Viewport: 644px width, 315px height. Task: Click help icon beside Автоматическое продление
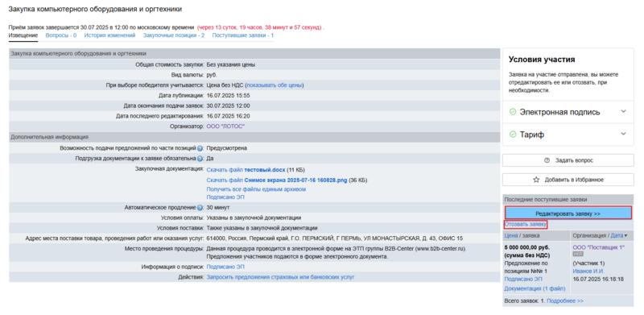tap(200, 208)
